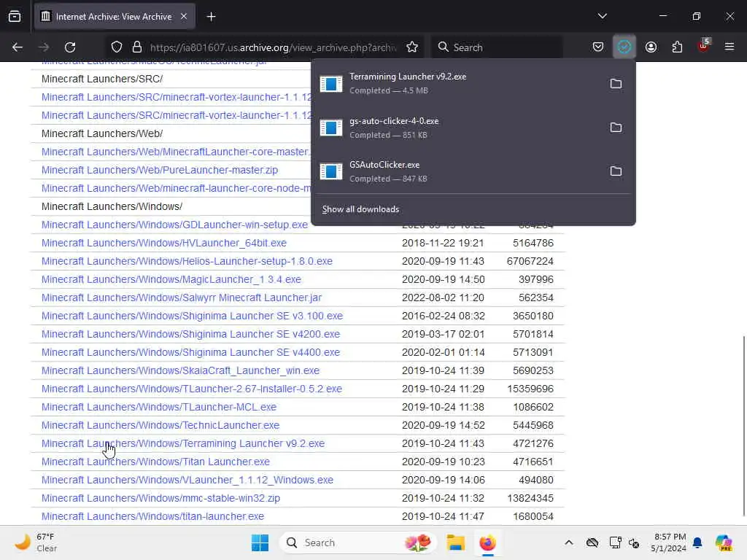Show GSAutoClicker.exe in folder
This screenshot has height=560, width=747.
[x=616, y=171]
